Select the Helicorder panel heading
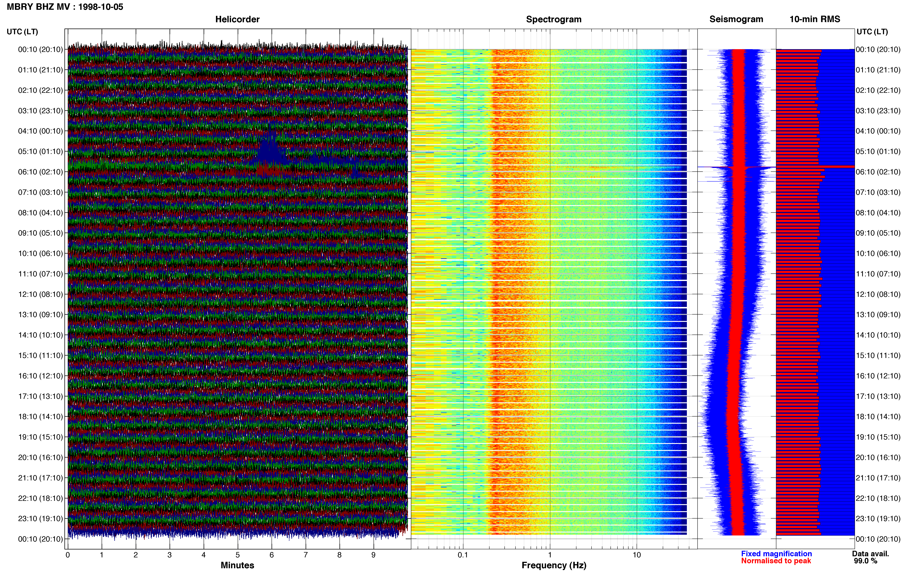Image resolution: width=924 pixels, height=578 pixels. [237, 19]
